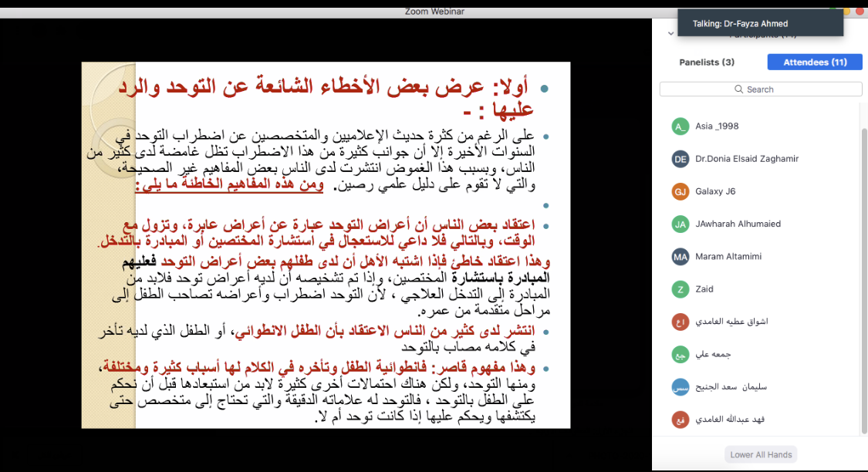Select attendee سليمان سعد الجنيح in the list
This screenshot has height=472, width=868.
coord(731,387)
